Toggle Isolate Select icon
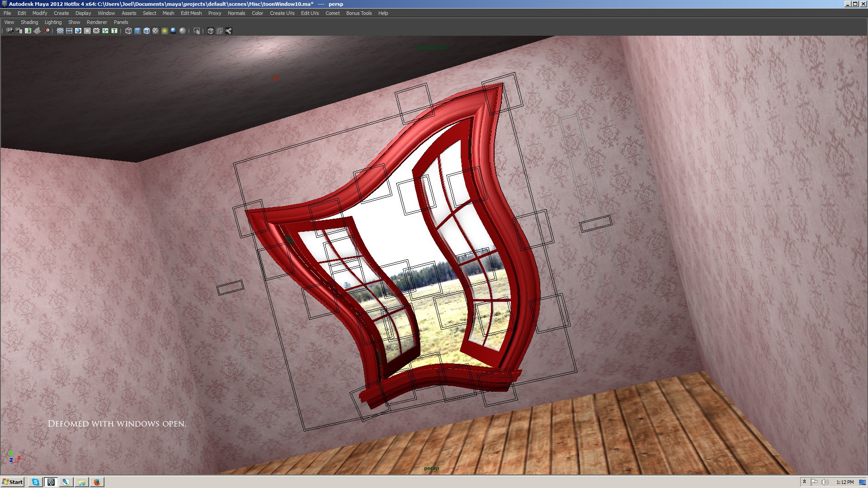 point(197,31)
